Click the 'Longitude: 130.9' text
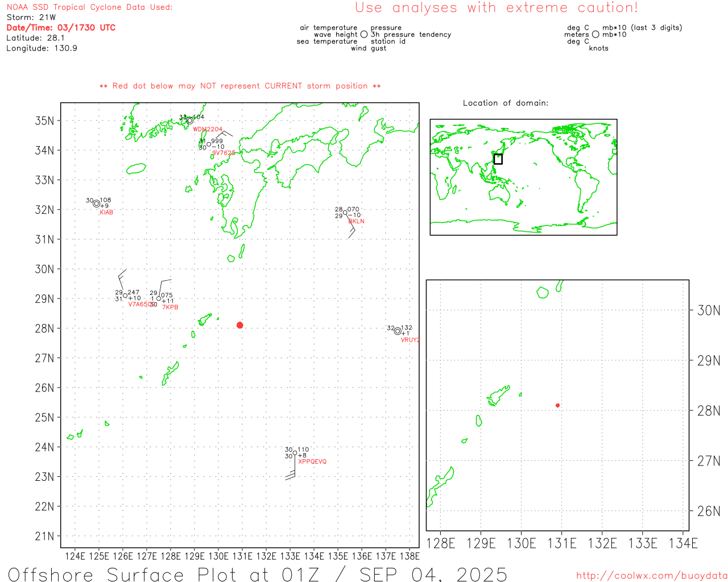This screenshot has height=582, width=728. click(x=42, y=48)
